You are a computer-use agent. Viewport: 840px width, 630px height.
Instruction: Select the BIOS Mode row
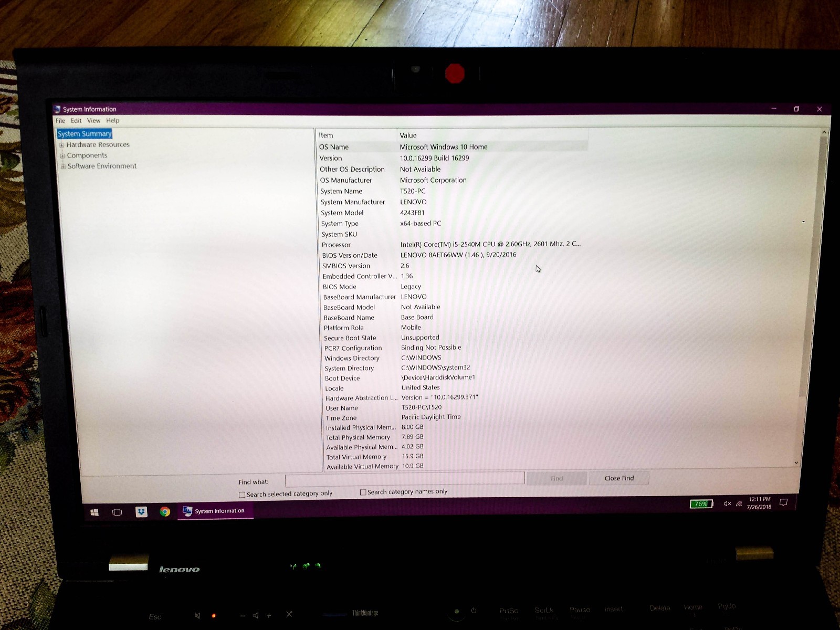tap(455, 287)
